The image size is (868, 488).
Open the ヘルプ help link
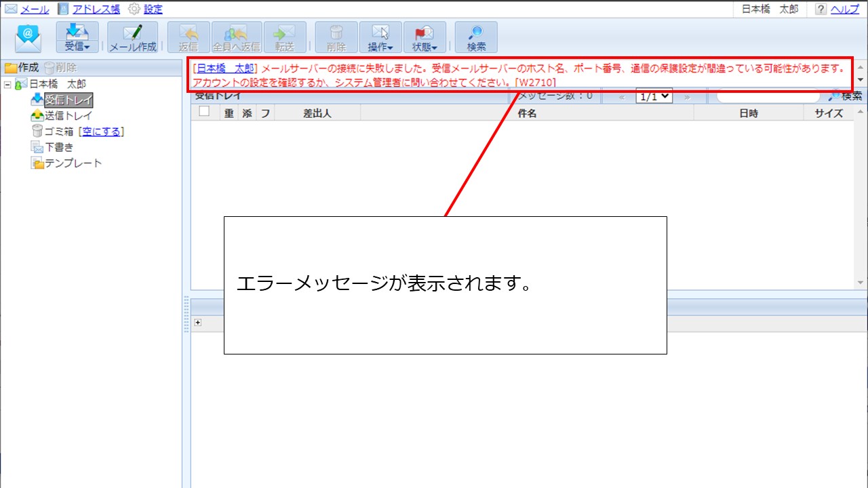845,9
